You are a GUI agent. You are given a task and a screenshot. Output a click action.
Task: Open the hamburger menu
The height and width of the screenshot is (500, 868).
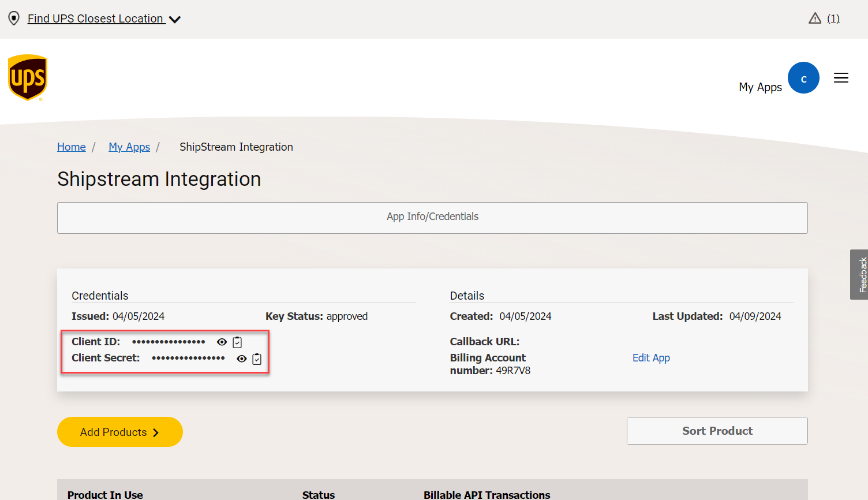[841, 78]
